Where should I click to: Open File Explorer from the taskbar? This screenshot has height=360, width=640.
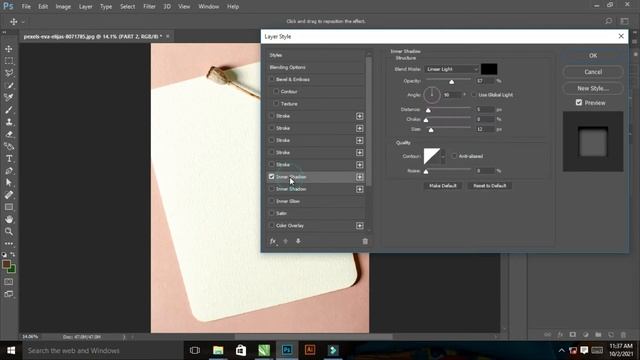(218, 350)
